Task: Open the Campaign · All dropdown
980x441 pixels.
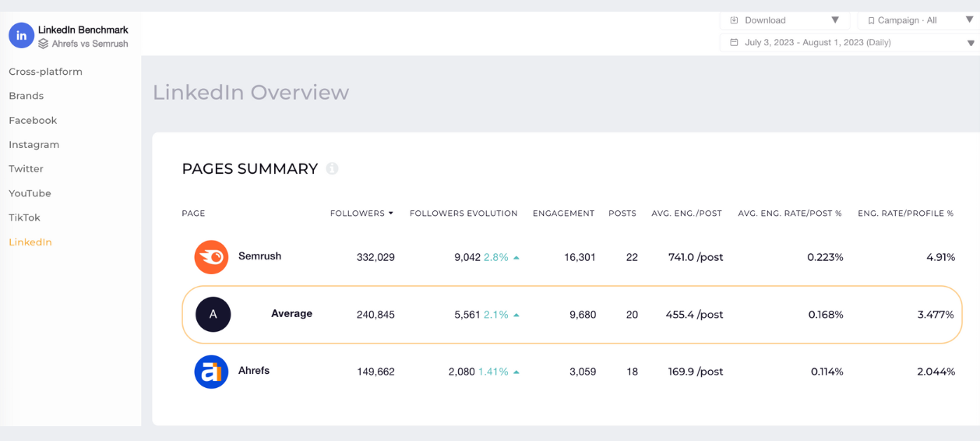Action: 918,20
